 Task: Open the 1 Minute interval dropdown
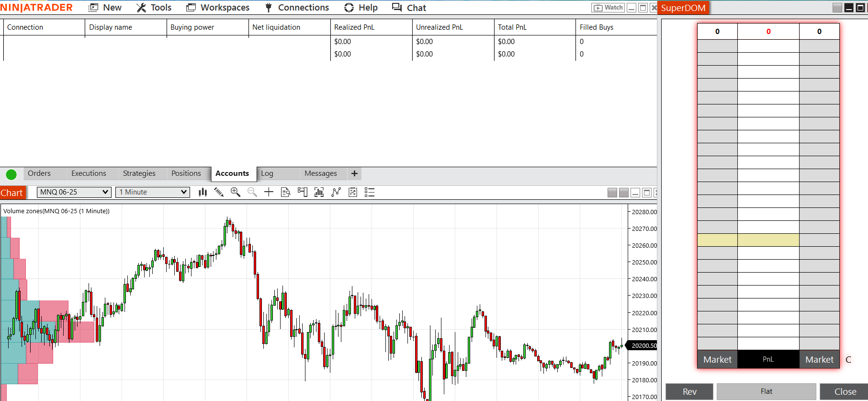[x=153, y=192]
